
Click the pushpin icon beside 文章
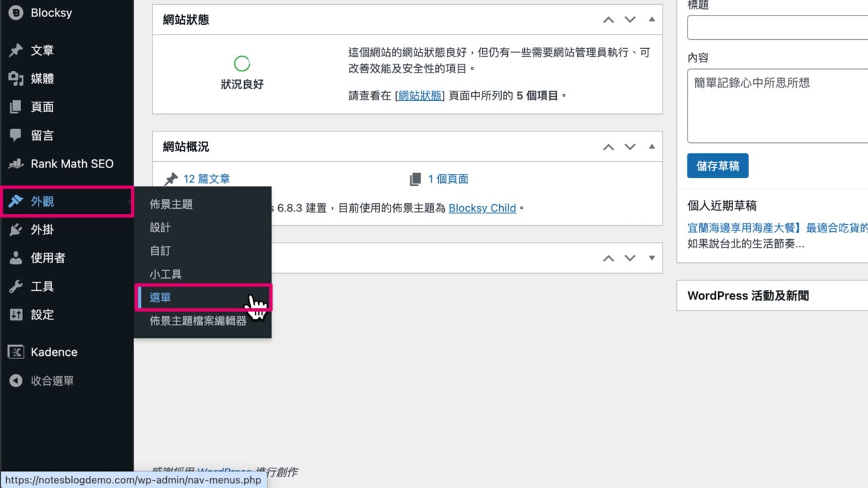click(16, 51)
